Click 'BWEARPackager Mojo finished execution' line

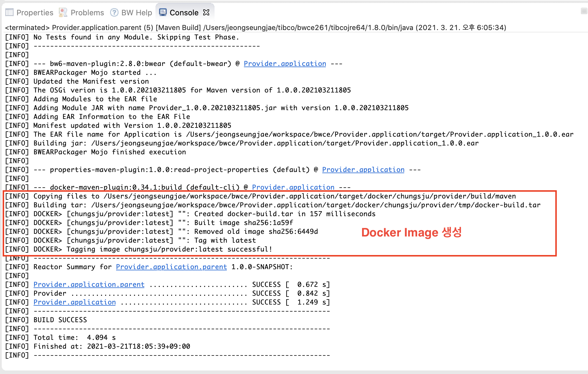click(95, 152)
